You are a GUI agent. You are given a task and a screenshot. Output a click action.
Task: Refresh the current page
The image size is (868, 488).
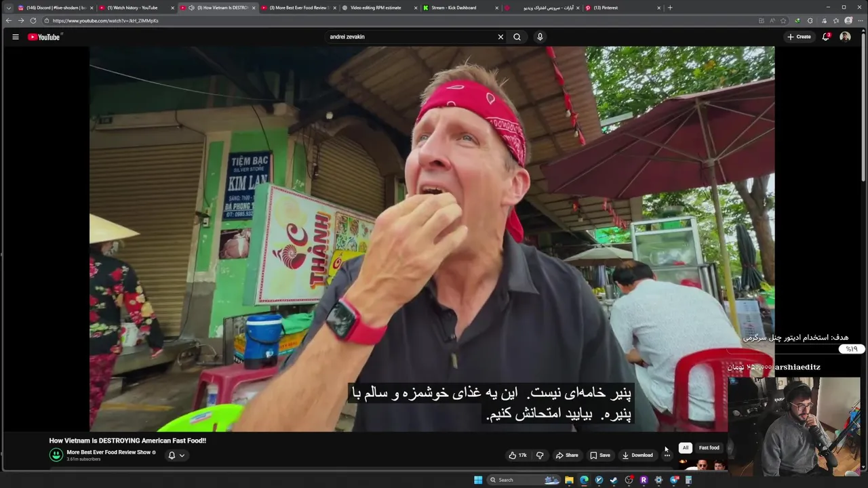pos(33,20)
